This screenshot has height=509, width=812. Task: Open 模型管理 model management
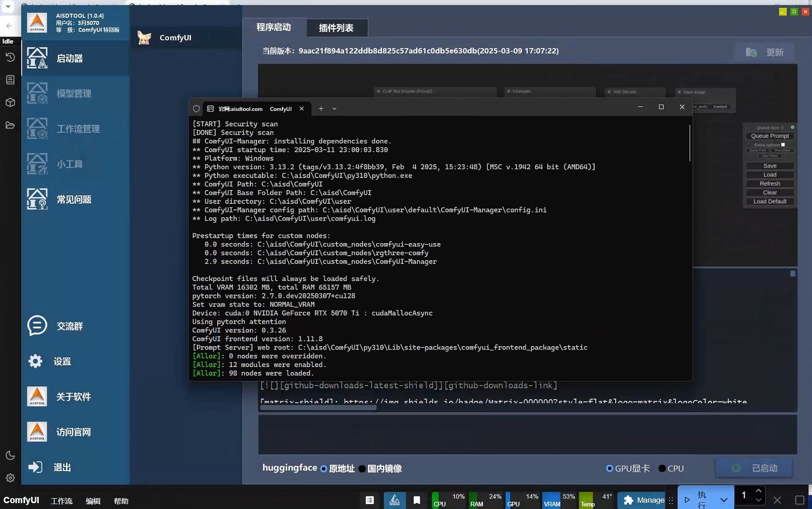(x=75, y=93)
